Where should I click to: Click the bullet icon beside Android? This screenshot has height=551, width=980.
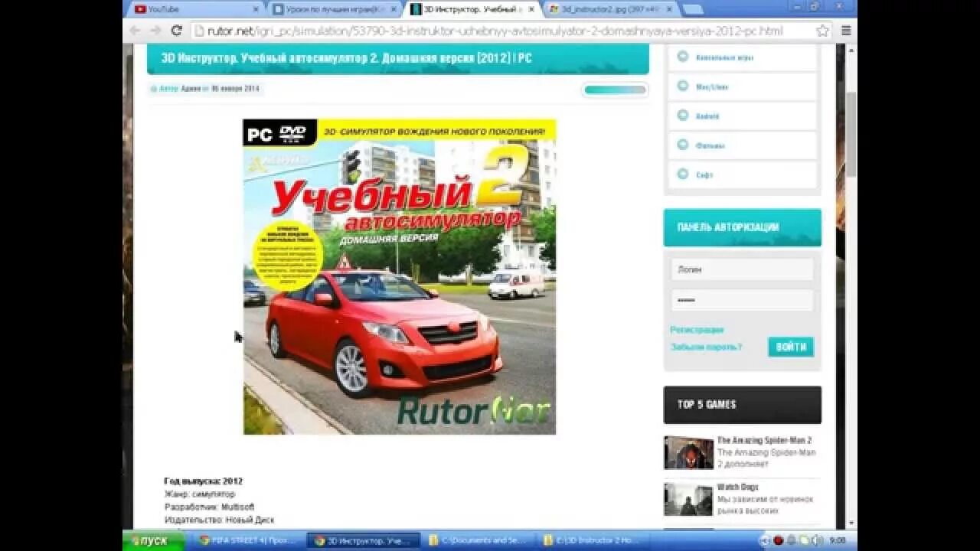[x=682, y=116]
